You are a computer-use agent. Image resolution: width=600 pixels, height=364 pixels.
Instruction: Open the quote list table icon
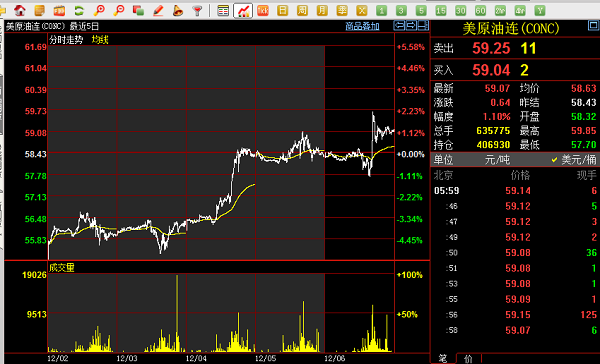click(x=223, y=10)
